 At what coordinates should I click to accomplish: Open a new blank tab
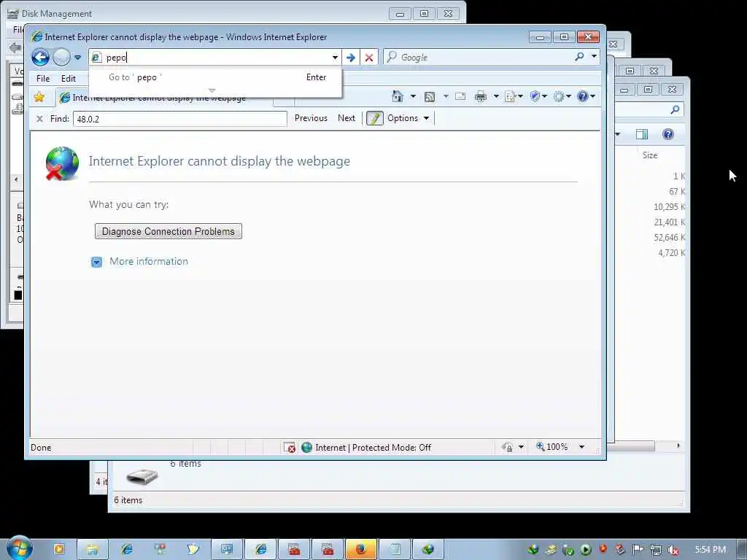coord(284,101)
